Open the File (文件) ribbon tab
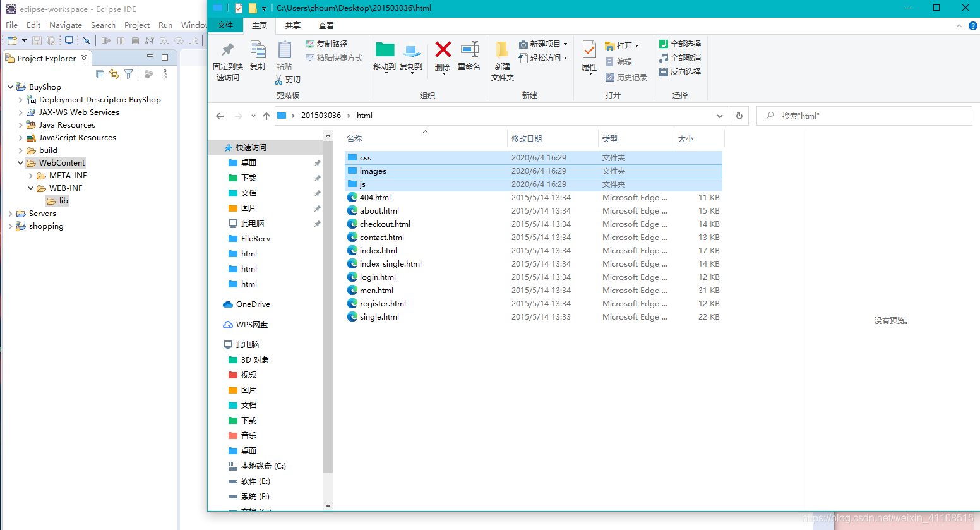 [225, 26]
